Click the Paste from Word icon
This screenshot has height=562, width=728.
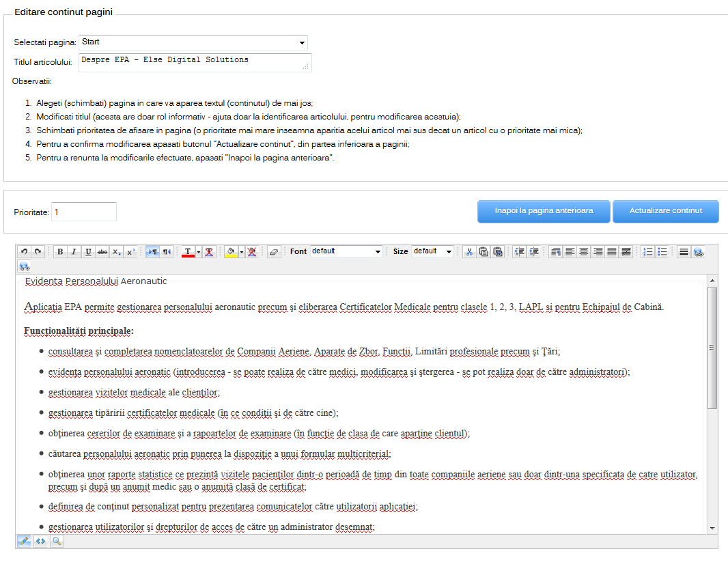point(498,251)
